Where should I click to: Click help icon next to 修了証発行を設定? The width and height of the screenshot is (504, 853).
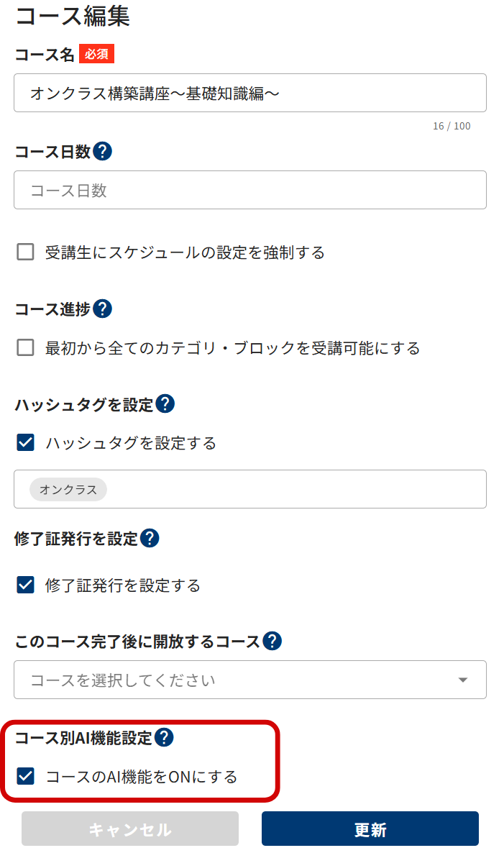(150, 538)
